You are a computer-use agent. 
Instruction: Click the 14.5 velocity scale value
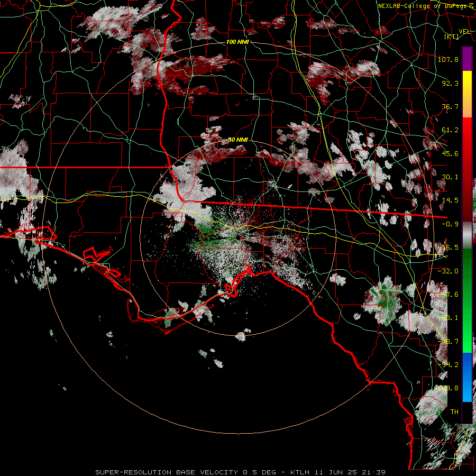[x=450, y=200]
